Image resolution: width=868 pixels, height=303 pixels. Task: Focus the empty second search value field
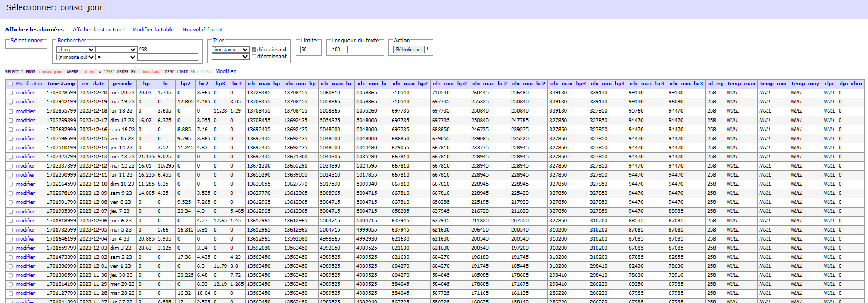point(168,57)
